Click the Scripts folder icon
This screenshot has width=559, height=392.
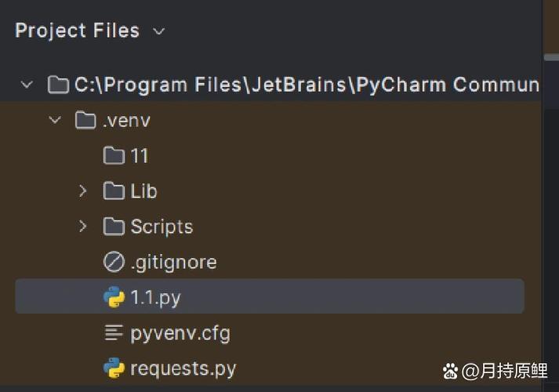[x=114, y=227]
